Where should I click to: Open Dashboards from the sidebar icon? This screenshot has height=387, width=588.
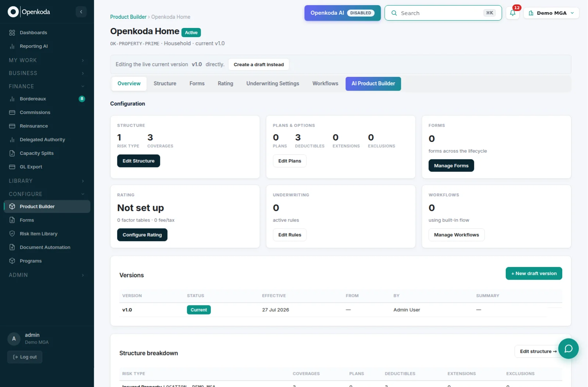tap(12, 33)
